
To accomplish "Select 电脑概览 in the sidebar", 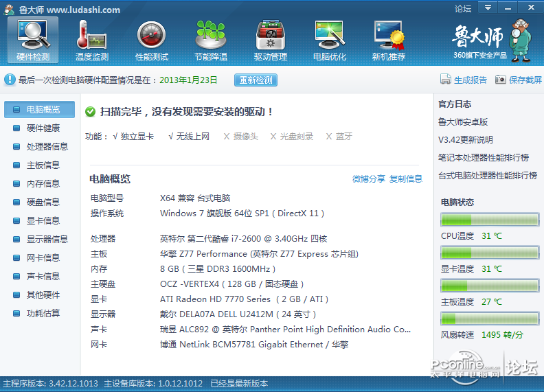I will [x=40, y=110].
